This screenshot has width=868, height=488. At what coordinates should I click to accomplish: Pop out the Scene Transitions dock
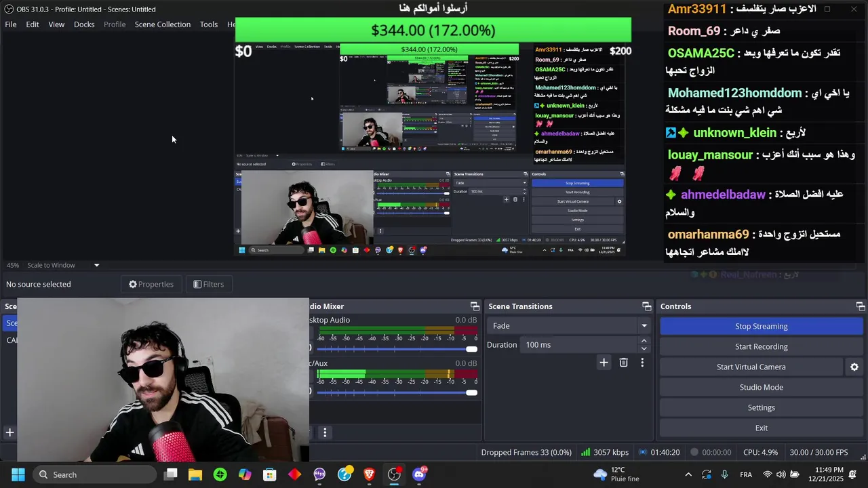coord(646,306)
